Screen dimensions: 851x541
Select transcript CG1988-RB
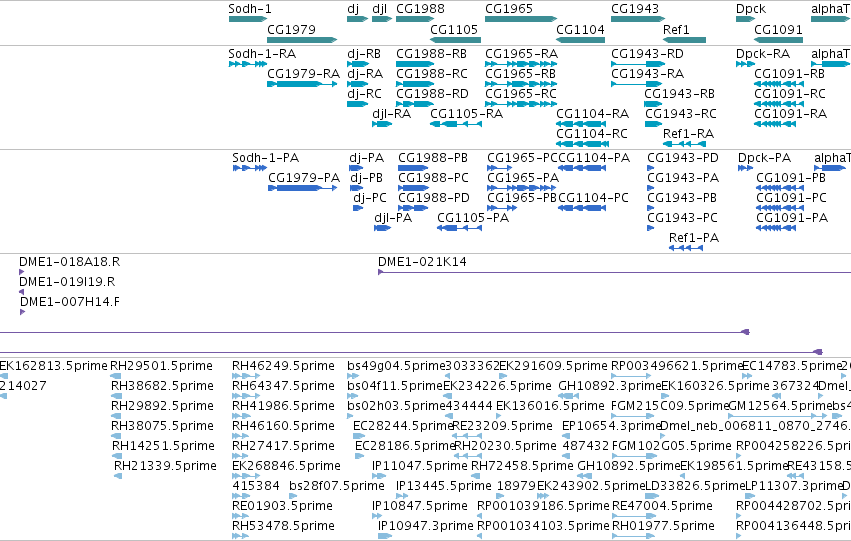coord(431,54)
